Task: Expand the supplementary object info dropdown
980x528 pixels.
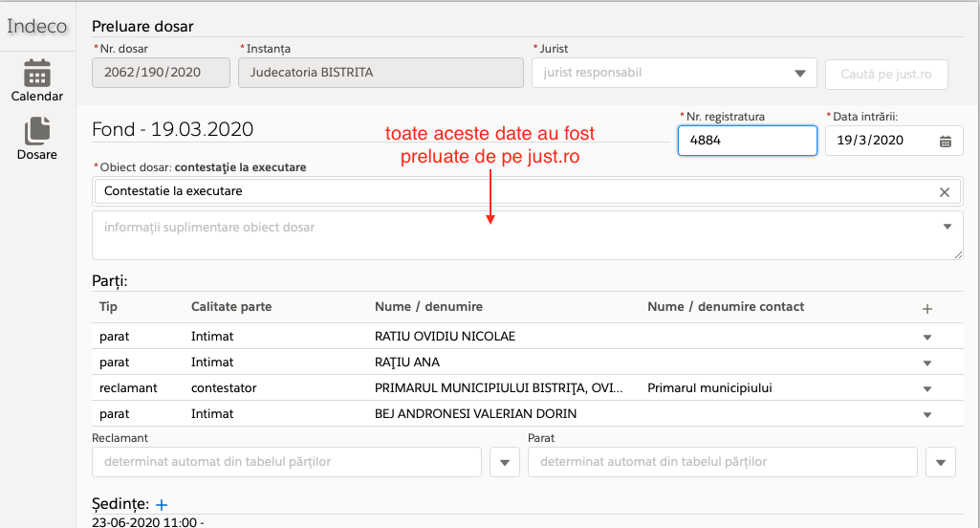Action: click(947, 227)
